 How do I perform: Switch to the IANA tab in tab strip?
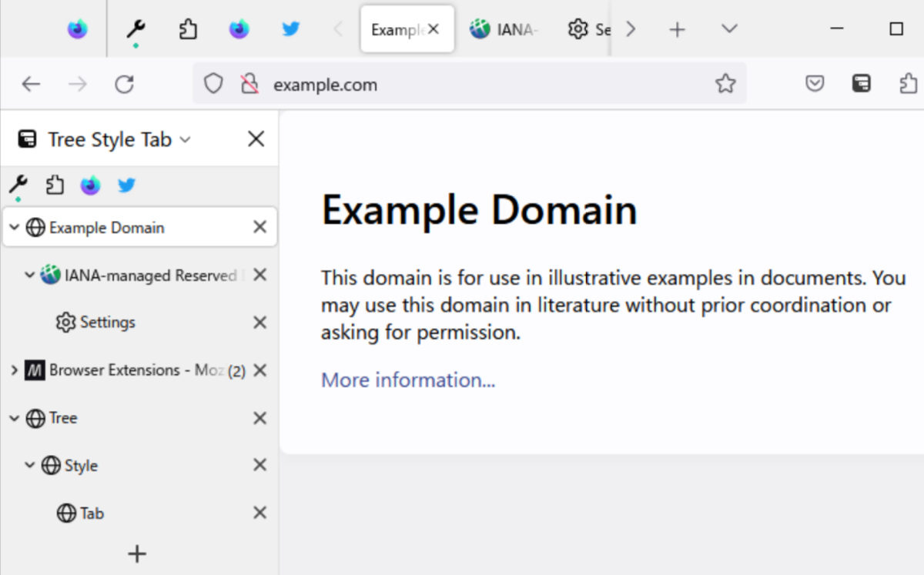pos(504,29)
